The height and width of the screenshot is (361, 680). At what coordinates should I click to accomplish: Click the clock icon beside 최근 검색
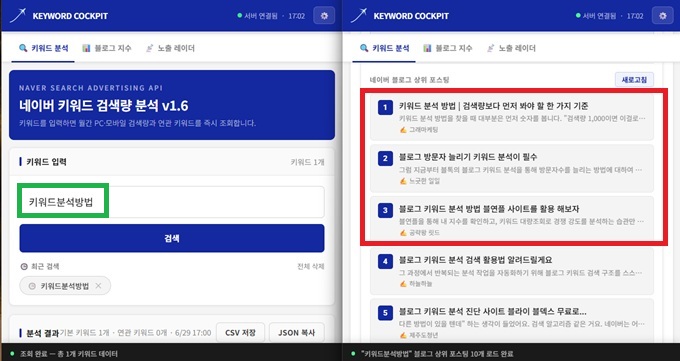(24, 266)
